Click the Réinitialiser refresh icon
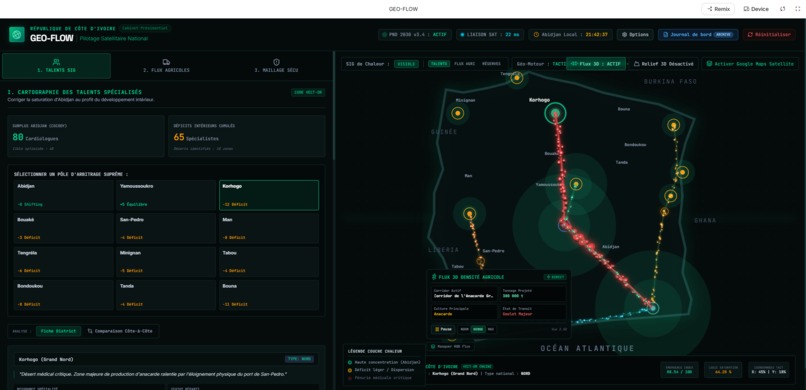Screen dimensions: 806x390 (750, 35)
